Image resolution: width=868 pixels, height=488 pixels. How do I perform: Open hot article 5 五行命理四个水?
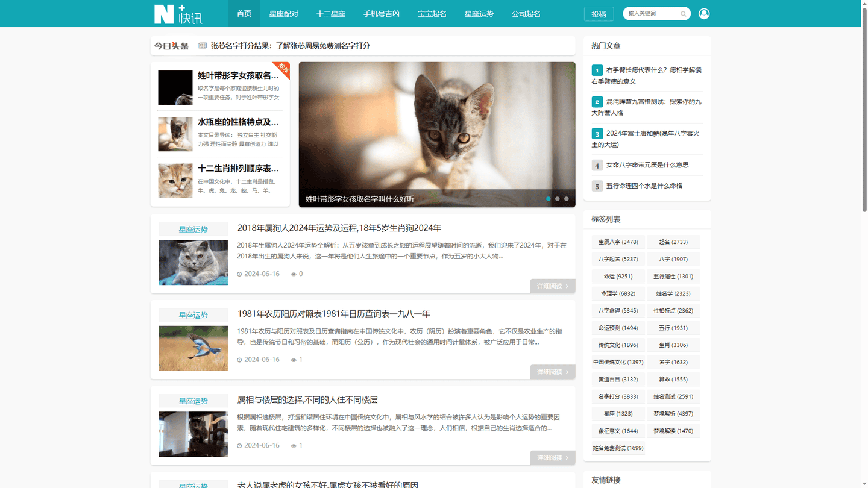tap(644, 186)
